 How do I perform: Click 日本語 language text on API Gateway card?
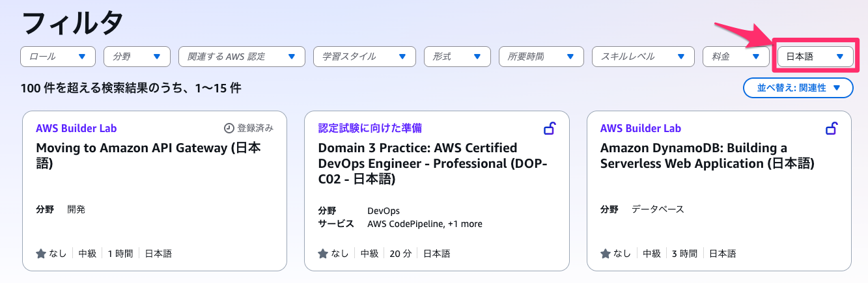[x=158, y=253]
